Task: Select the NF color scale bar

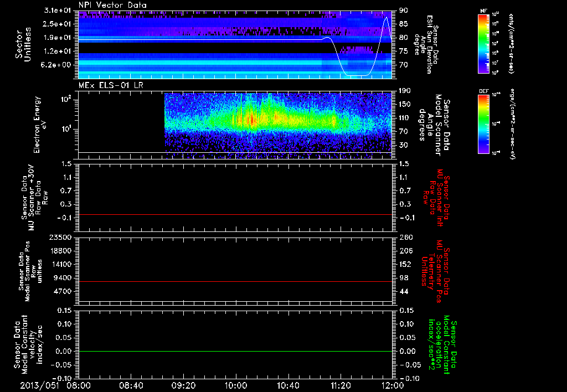Action: pos(483,44)
